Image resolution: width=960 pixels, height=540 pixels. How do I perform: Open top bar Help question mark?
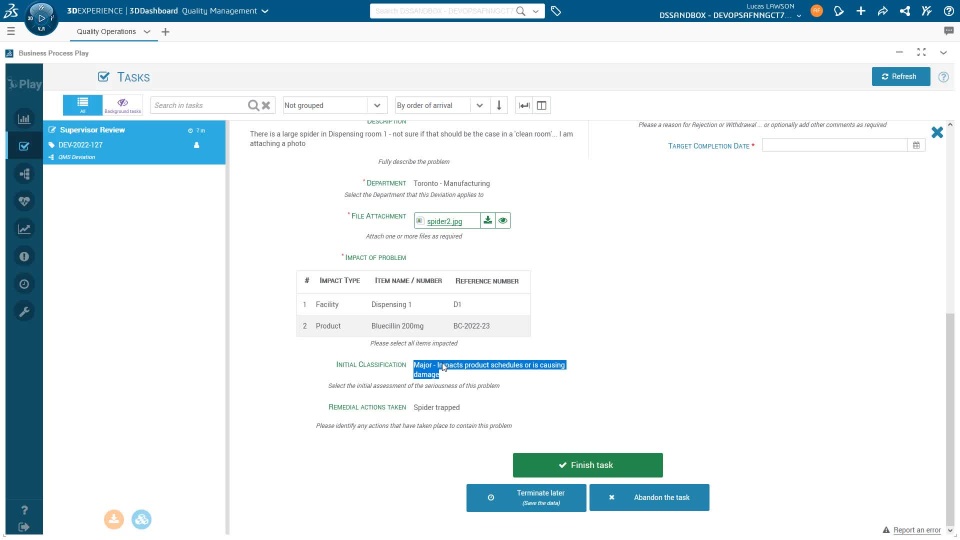[948, 10]
